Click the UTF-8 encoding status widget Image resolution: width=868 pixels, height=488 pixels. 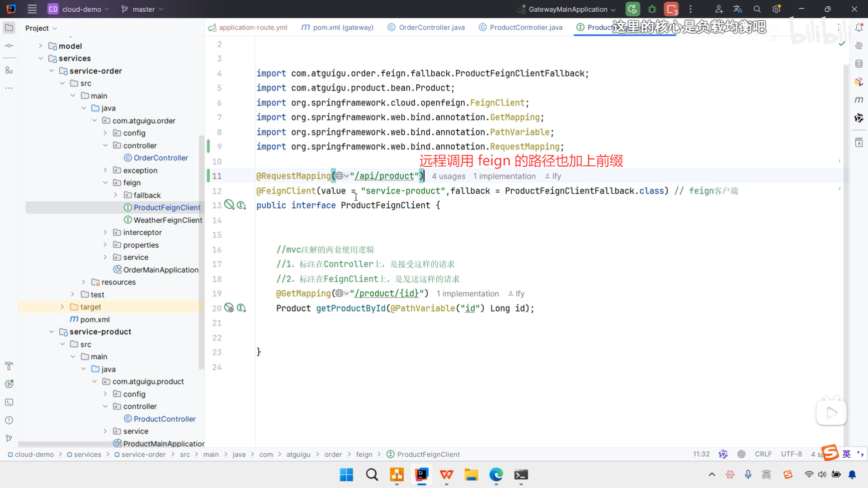coord(791,454)
